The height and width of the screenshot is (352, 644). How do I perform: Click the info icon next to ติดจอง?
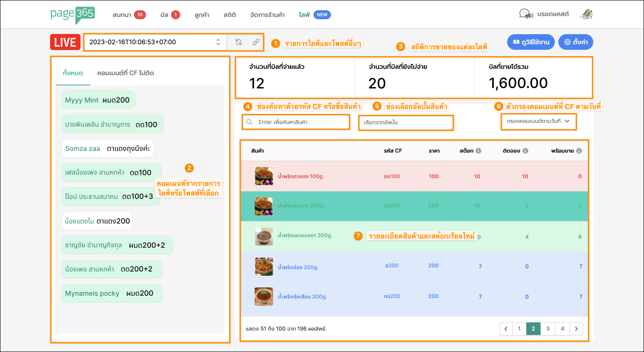click(x=525, y=151)
